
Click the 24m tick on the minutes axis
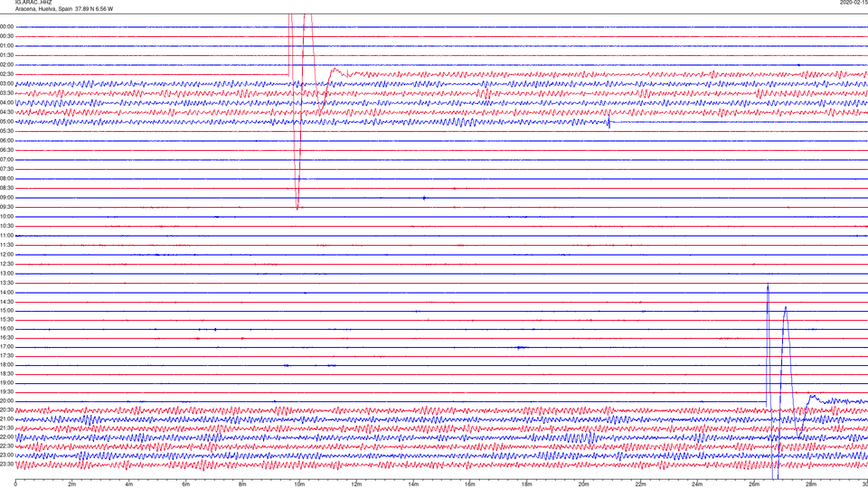pyautogui.click(x=697, y=484)
